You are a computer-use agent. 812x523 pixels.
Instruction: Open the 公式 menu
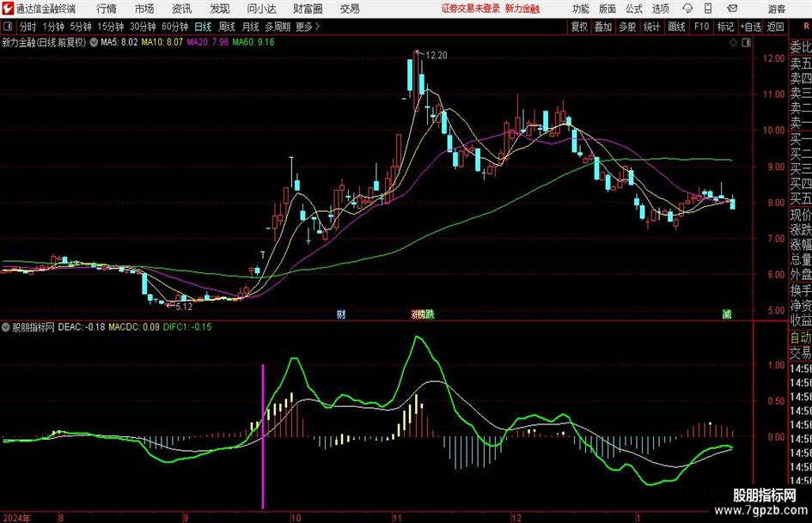(x=634, y=9)
